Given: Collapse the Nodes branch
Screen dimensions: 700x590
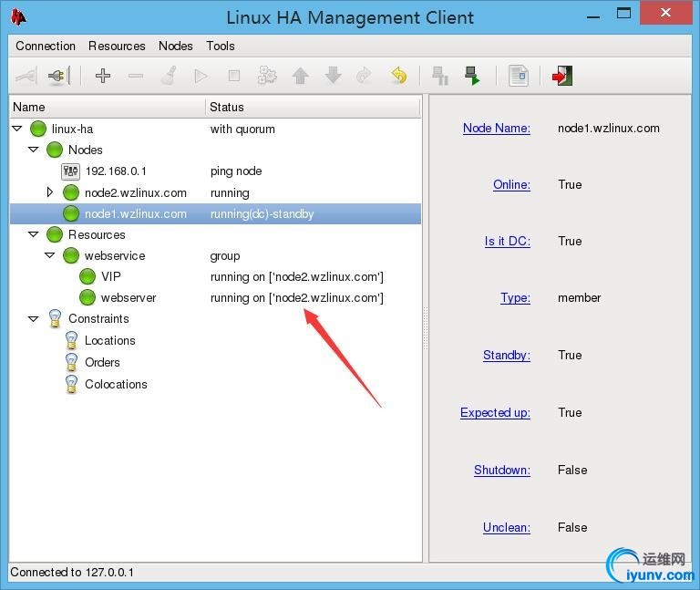Looking at the screenshot, I should (x=34, y=150).
